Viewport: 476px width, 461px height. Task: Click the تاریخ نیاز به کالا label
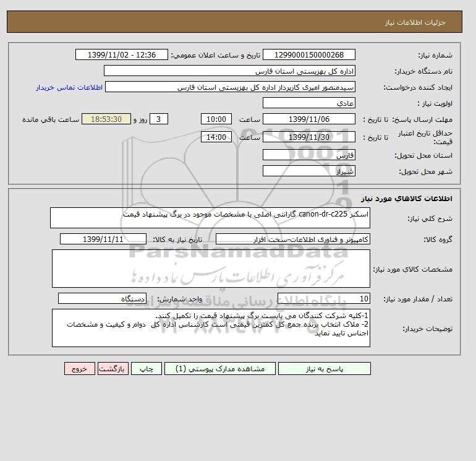(177, 239)
